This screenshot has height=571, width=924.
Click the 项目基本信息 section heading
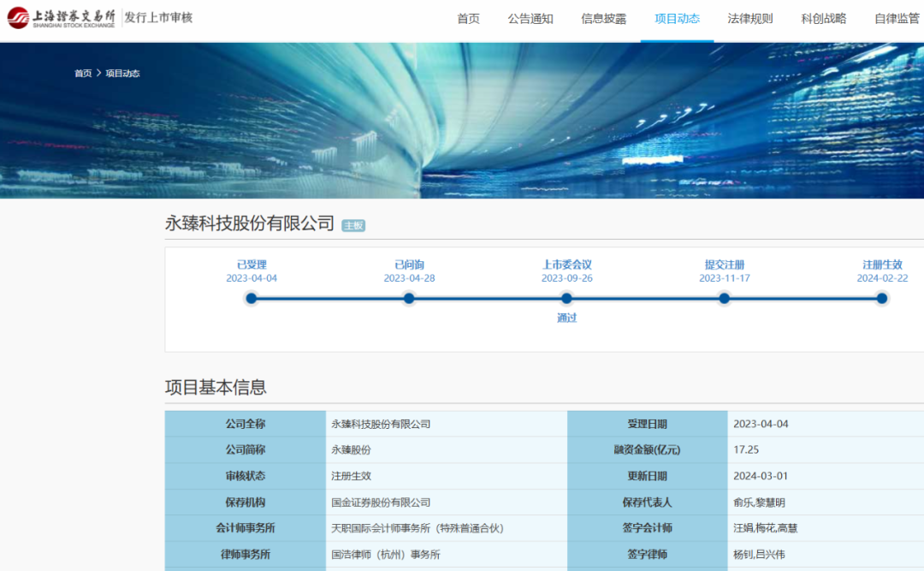pos(216,388)
